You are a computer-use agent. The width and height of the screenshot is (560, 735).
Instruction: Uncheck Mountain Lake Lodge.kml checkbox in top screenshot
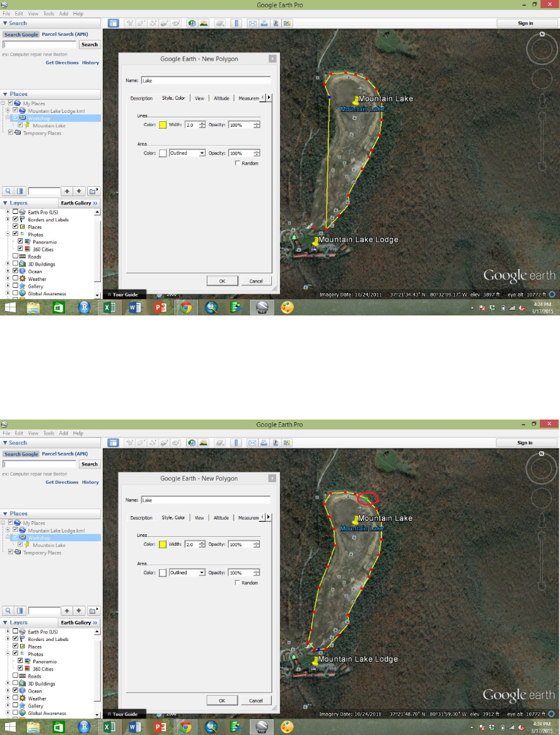tap(15, 110)
